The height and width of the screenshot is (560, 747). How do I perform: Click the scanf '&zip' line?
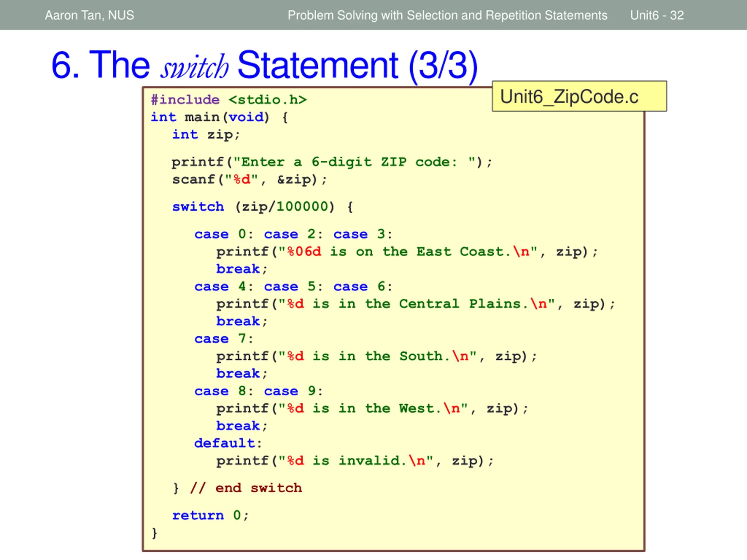(x=249, y=180)
